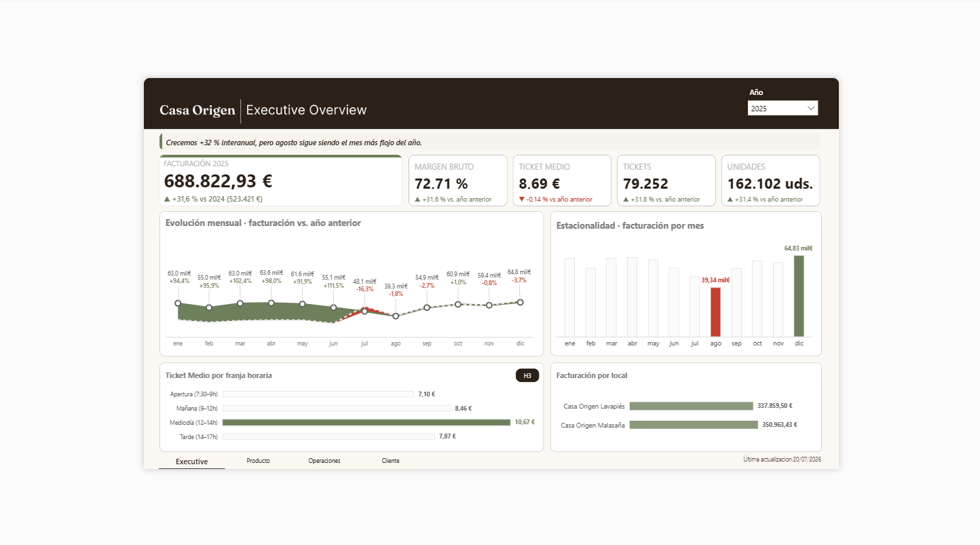Switch to the Operaciones tab
Screen dimensions: 980x545
pos(324,461)
